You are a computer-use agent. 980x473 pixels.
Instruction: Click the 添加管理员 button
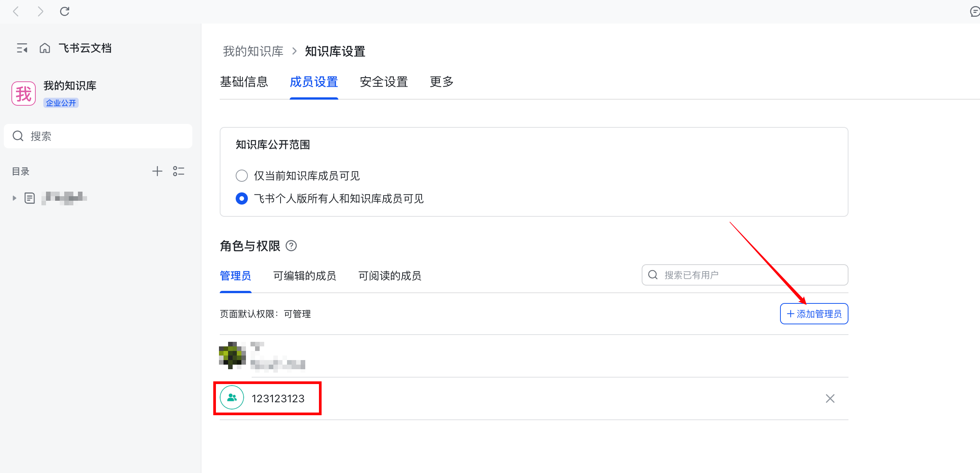coord(814,314)
